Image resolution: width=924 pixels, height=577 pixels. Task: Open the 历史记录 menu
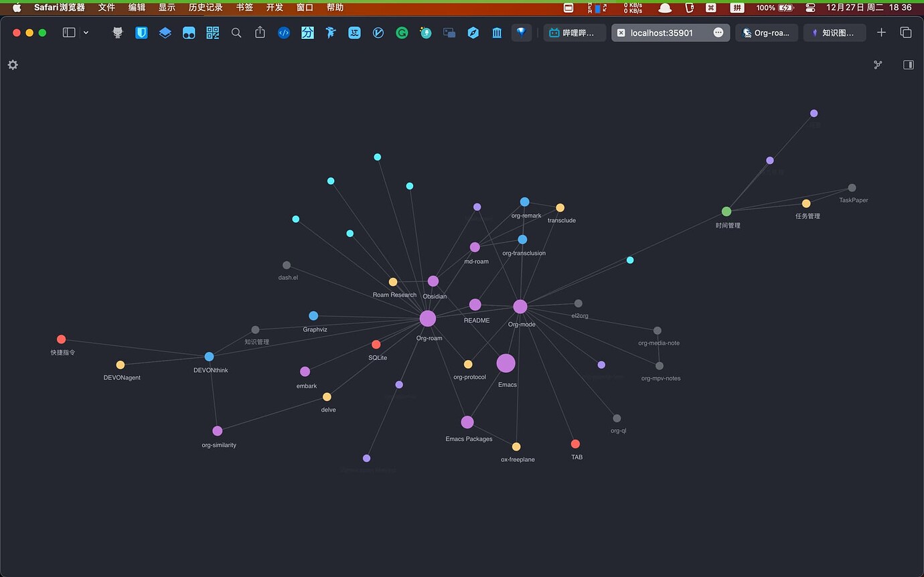206,7
